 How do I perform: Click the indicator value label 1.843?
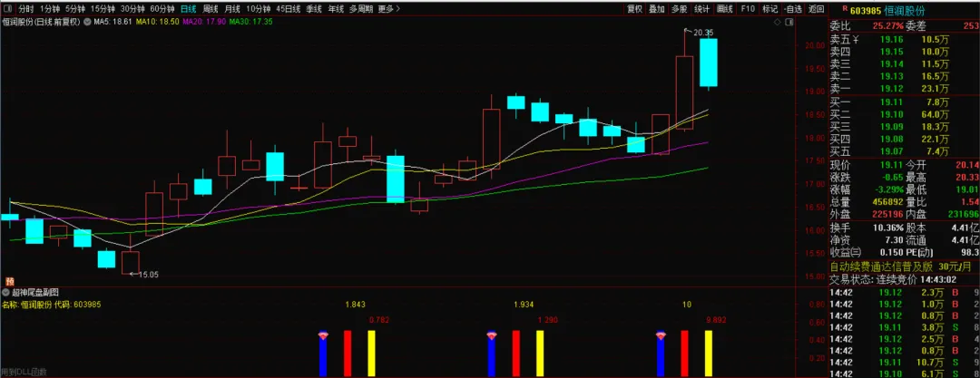[x=355, y=305]
